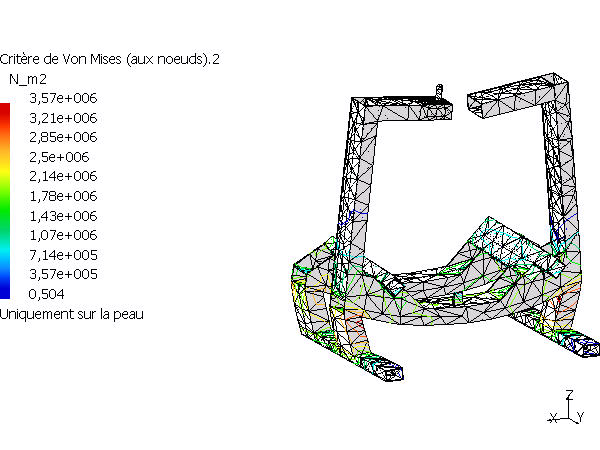
Task: Select the legend value 1,78e+006
Action: 64,196
